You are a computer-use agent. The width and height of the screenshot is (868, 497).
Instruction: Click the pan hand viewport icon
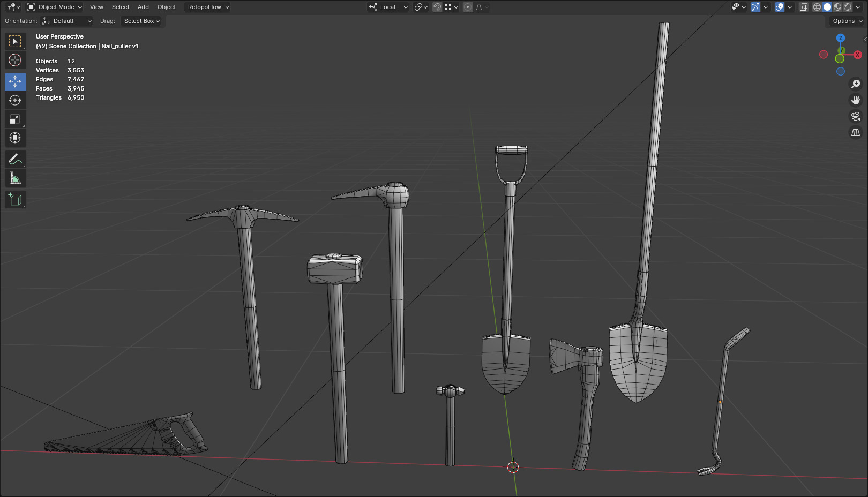tap(856, 100)
